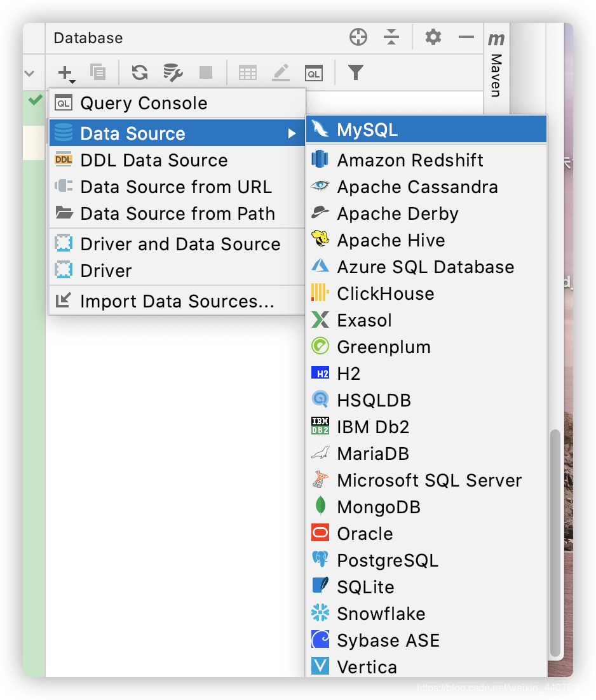Select Apache Hive data source

click(x=426, y=240)
